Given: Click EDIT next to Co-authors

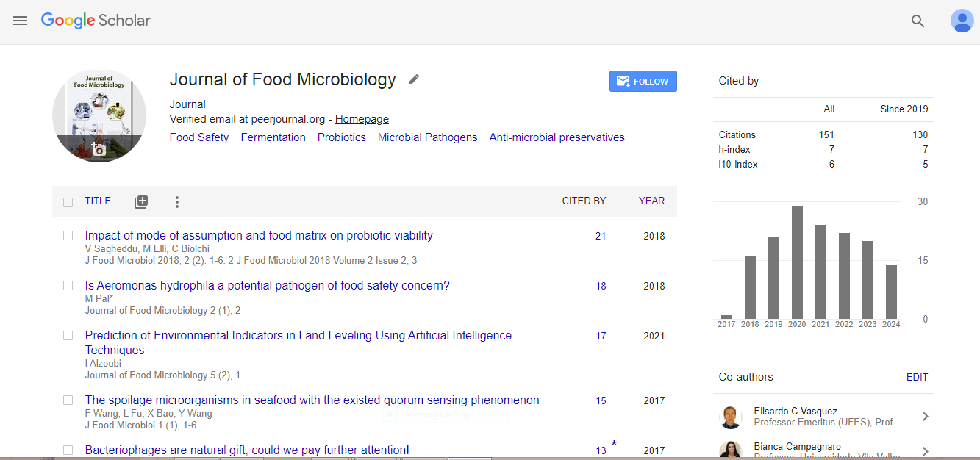Looking at the screenshot, I should pyautogui.click(x=917, y=377).
